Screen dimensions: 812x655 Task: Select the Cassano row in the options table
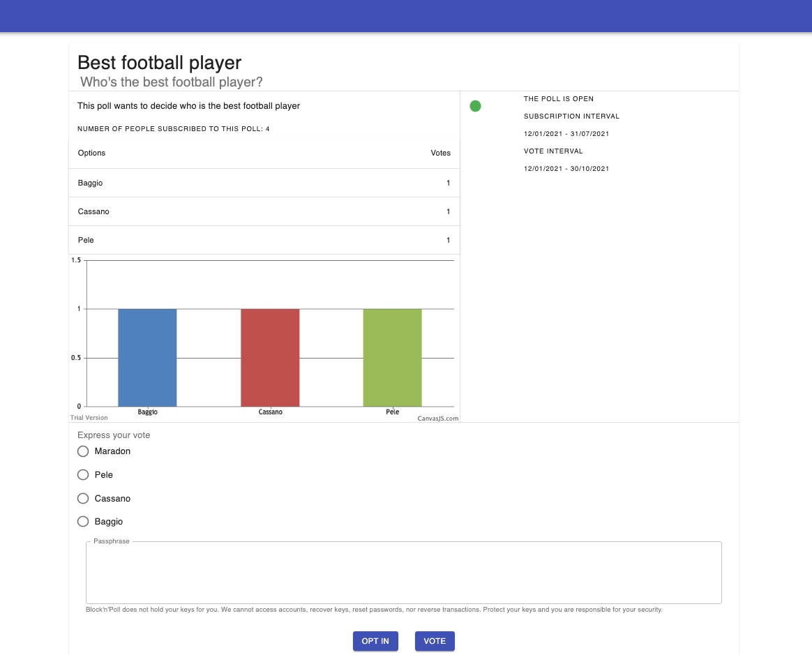(264, 211)
